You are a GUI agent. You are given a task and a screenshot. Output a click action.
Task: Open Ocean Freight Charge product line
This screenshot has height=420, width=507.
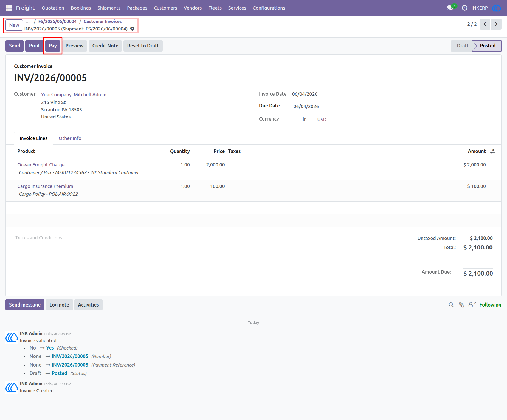pyautogui.click(x=41, y=165)
